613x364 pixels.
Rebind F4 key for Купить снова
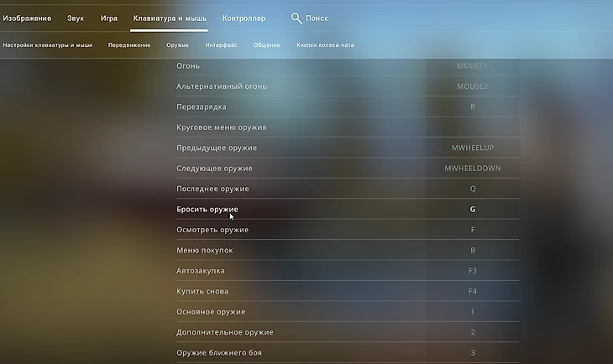pyautogui.click(x=472, y=291)
